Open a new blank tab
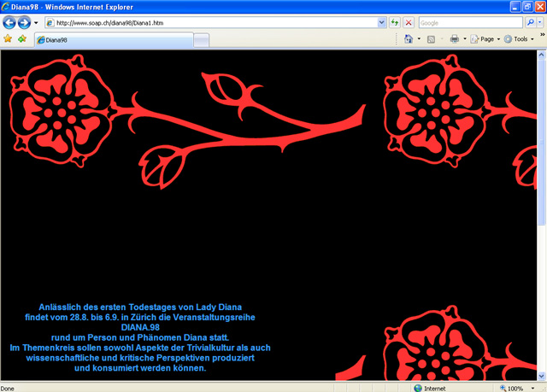The image size is (547, 392). [x=201, y=39]
